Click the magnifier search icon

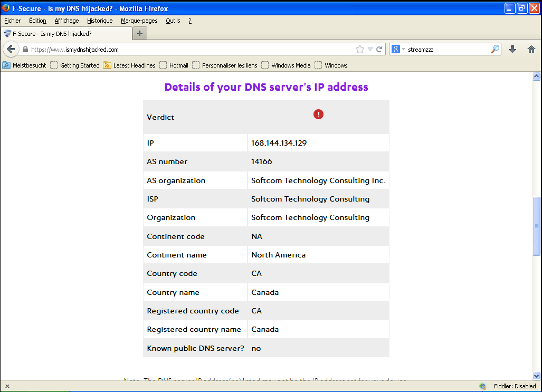495,50
